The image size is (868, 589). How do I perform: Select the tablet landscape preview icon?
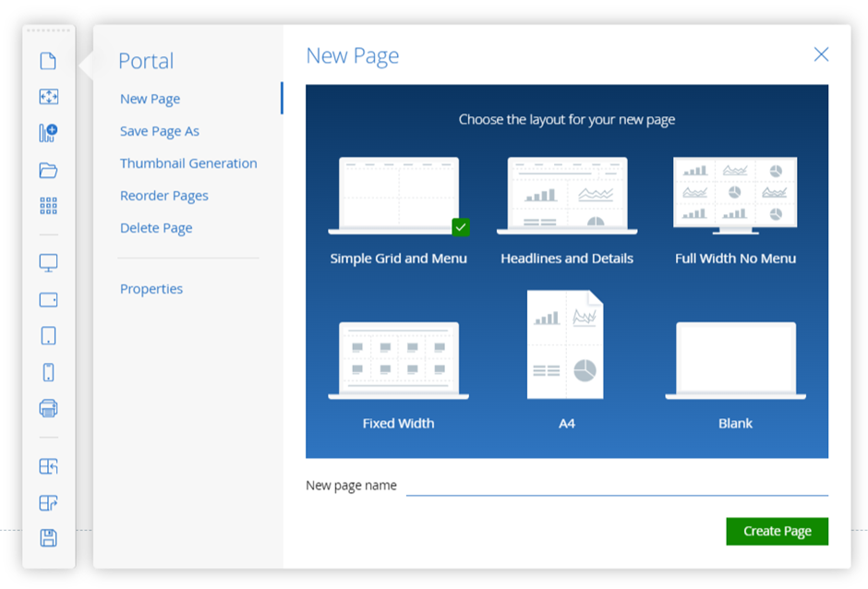pyautogui.click(x=50, y=299)
